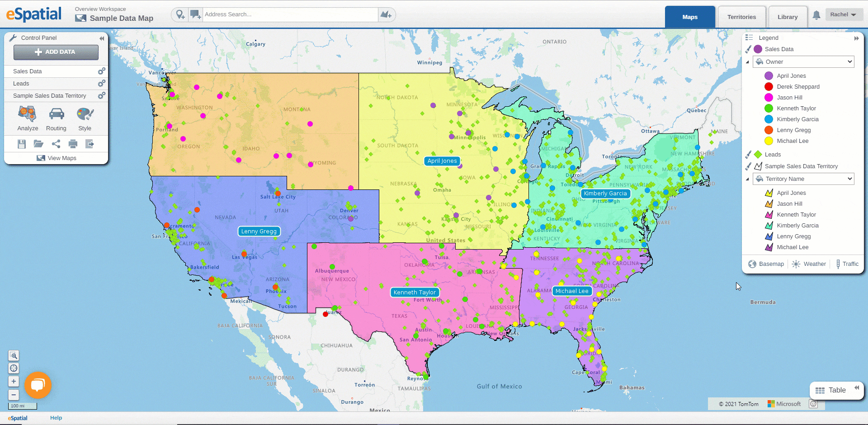
Task: Toggle Leads layer style in legend
Action: coord(748,155)
